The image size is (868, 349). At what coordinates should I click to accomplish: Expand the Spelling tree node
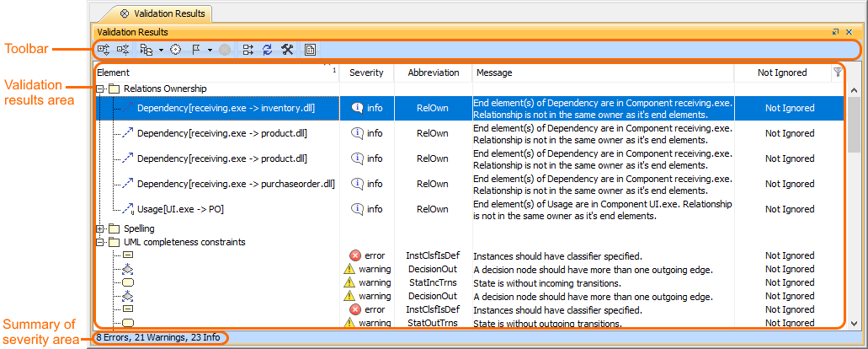coord(100,228)
